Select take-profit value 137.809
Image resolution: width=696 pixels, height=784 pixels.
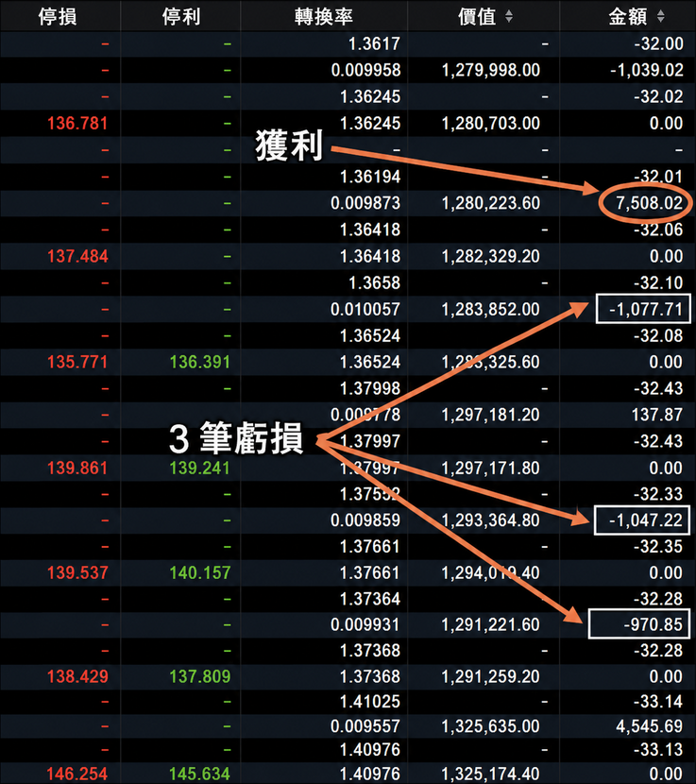coord(200,676)
